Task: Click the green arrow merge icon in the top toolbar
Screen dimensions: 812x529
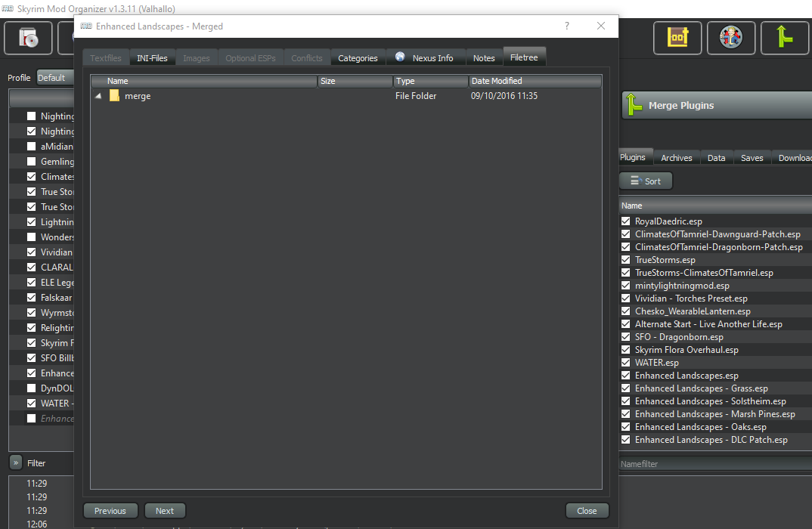Action: (784, 38)
